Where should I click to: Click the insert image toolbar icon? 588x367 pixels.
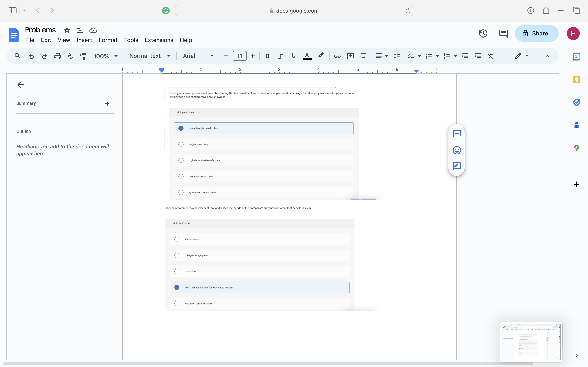pos(363,56)
